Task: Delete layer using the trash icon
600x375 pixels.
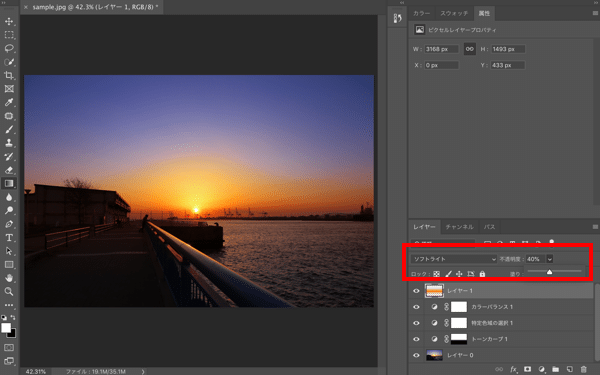Action: point(584,369)
